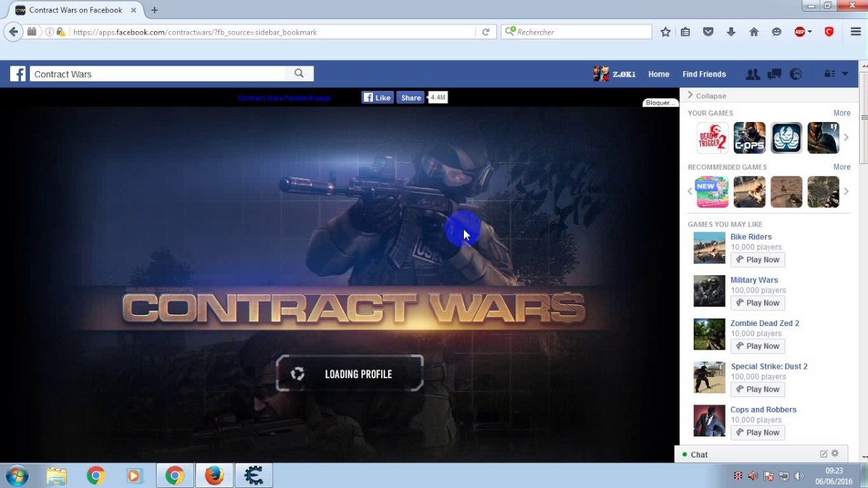Open the Z.9Ki profile link
The image size is (868, 488).
click(614, 74)
